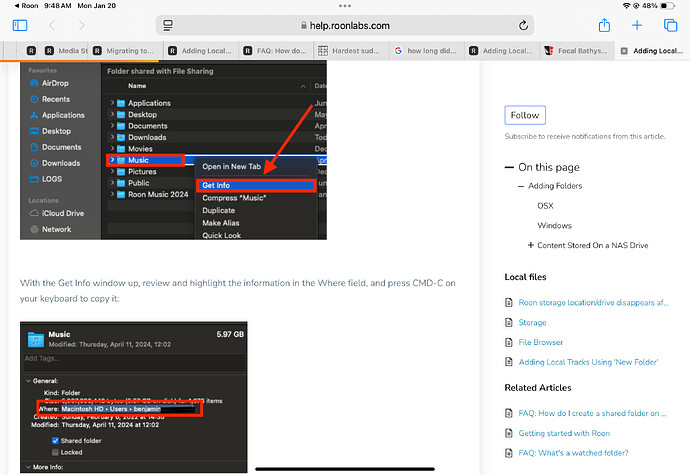The width and height of the screenshot is (690, 475).
Task: Select Recents in the Finder sidebar image
Action: [x=56, y=99]
